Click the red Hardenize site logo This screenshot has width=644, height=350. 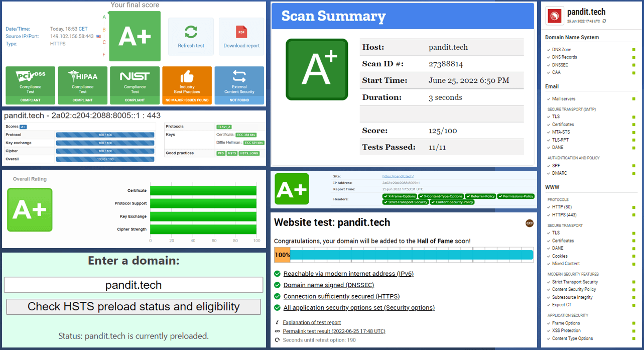click(555, 16)
